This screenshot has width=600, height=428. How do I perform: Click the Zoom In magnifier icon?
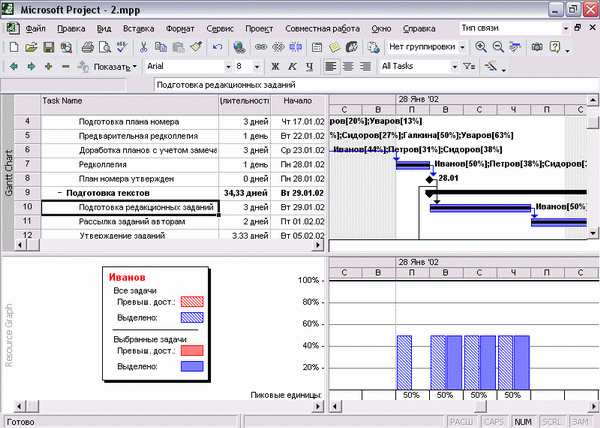point(481,47)
